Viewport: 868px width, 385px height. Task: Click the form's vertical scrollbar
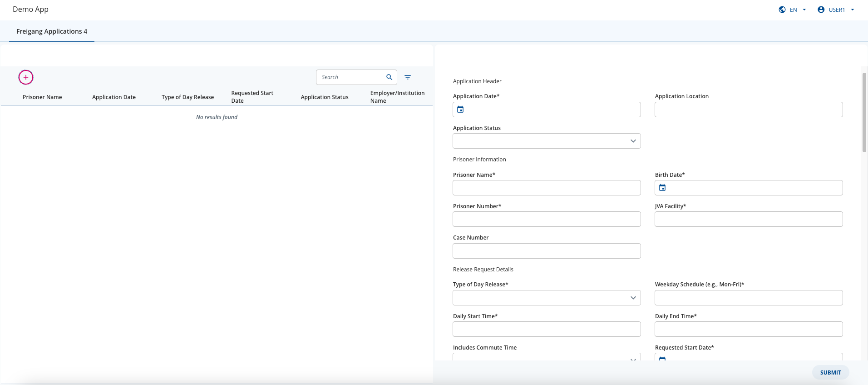coord(864,112)
